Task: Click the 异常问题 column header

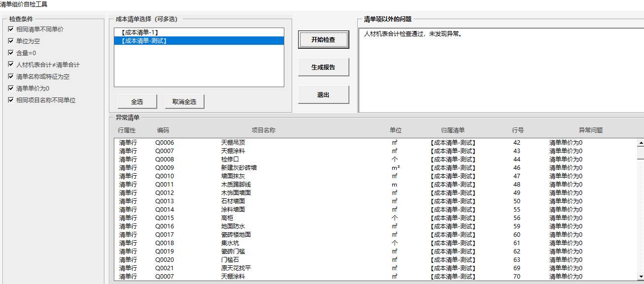Action: (591, 130)
